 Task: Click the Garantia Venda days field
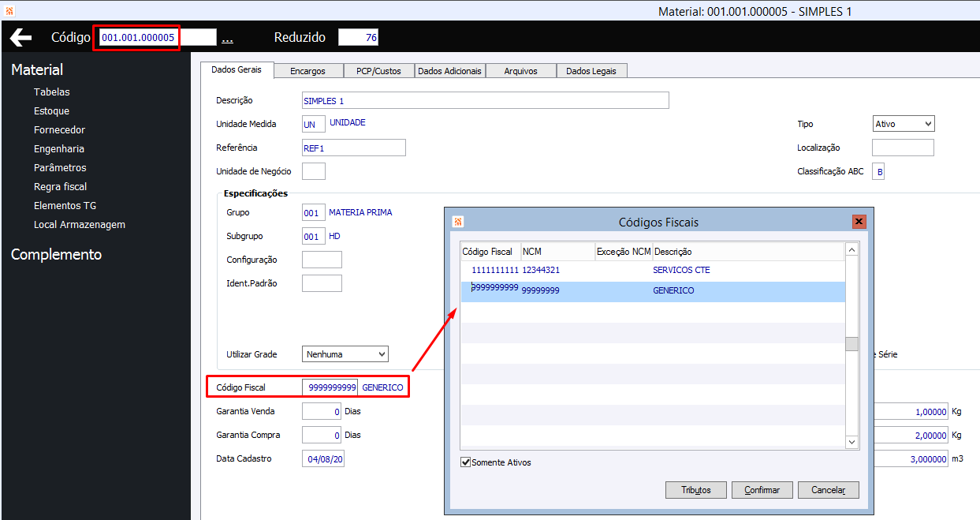(322, 411)
